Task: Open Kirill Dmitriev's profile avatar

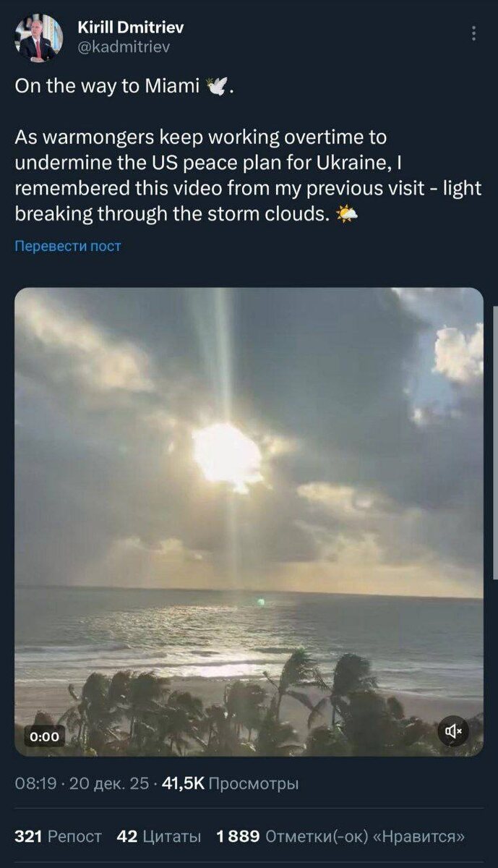Action: (38, 38)
